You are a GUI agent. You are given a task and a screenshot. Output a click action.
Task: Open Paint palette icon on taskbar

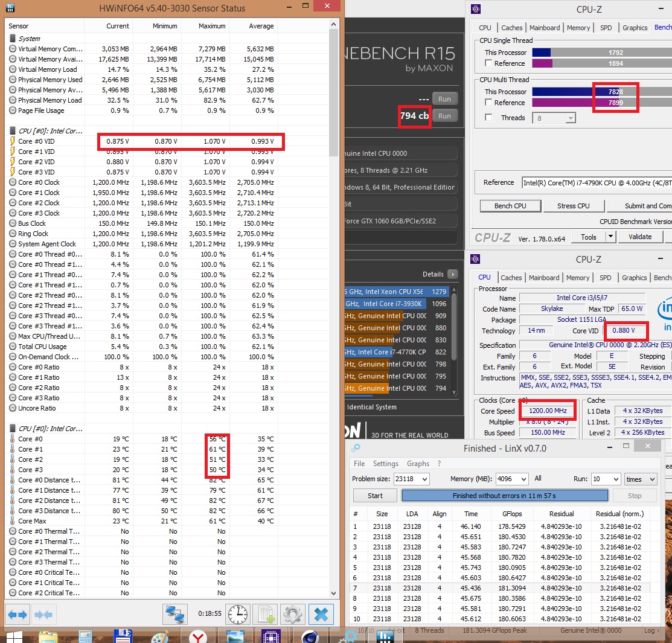pos(160,637)
